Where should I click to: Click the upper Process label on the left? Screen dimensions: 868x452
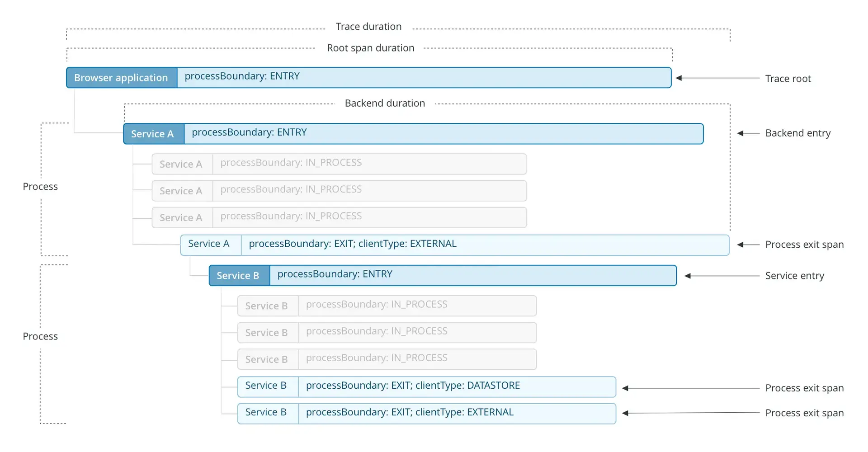(40, 186)
